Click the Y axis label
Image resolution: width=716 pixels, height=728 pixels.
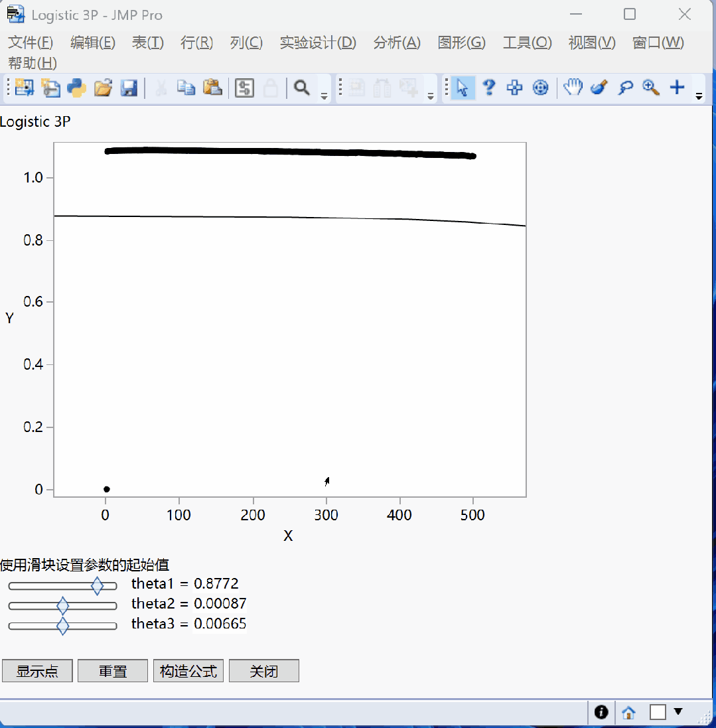(x=9, y=319)
